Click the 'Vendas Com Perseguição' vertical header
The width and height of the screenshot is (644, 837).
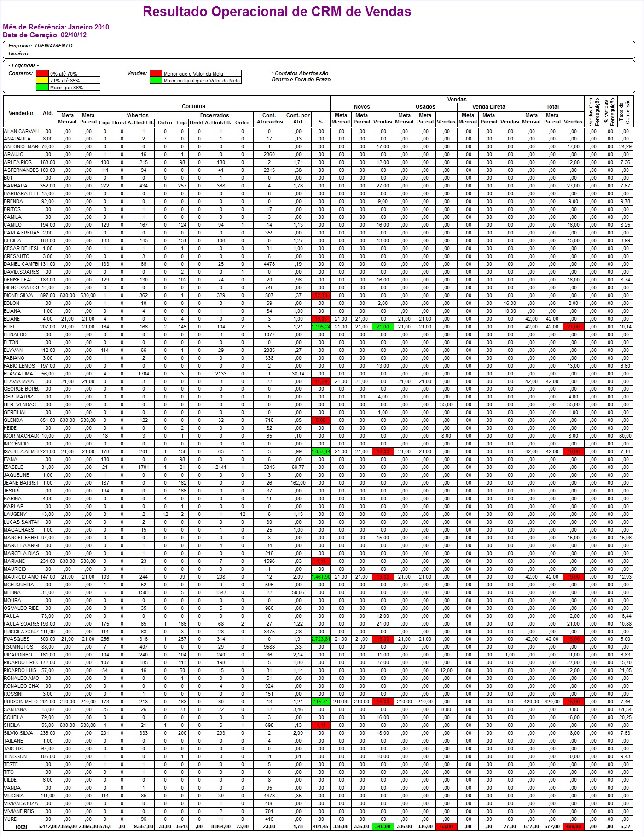point(593,111)
